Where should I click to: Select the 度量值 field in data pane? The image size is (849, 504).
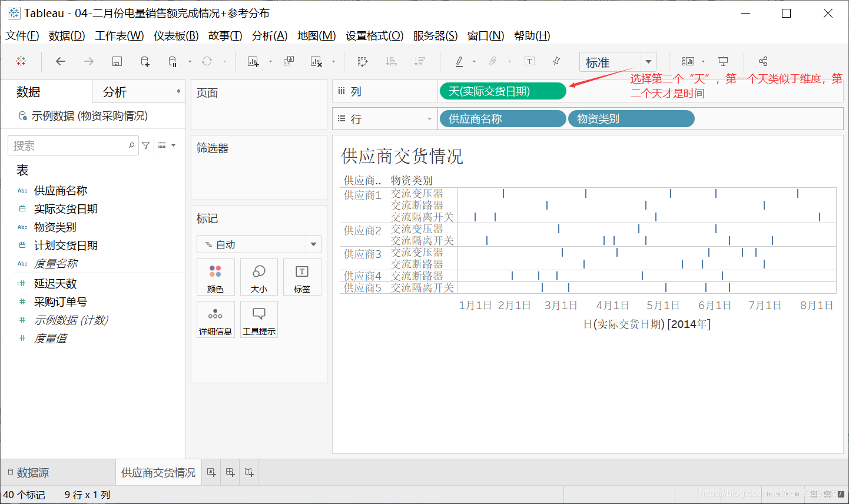51,339
